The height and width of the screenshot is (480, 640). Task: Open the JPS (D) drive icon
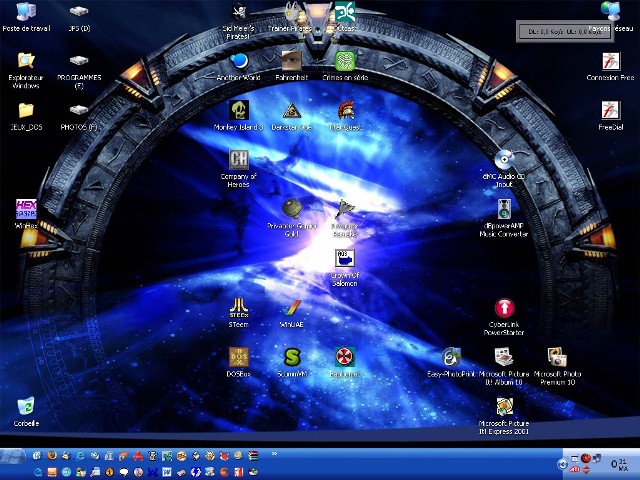[x=79, y=18]
